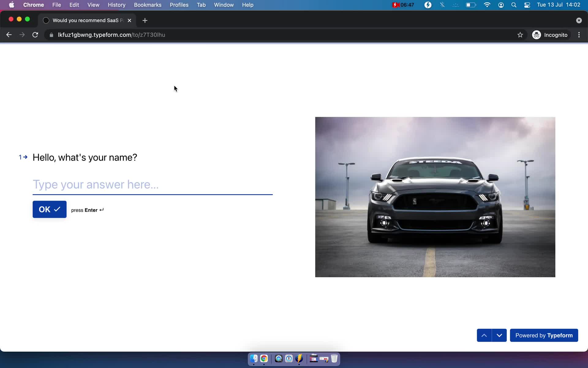Focus the 'Type your answer here...' name field

tap(153, 185)
